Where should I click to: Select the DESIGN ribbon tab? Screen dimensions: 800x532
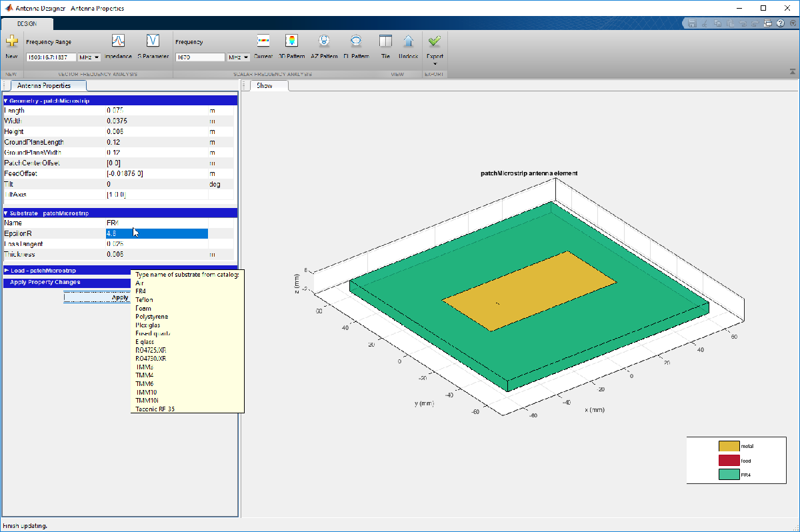(x=27, y=23)
